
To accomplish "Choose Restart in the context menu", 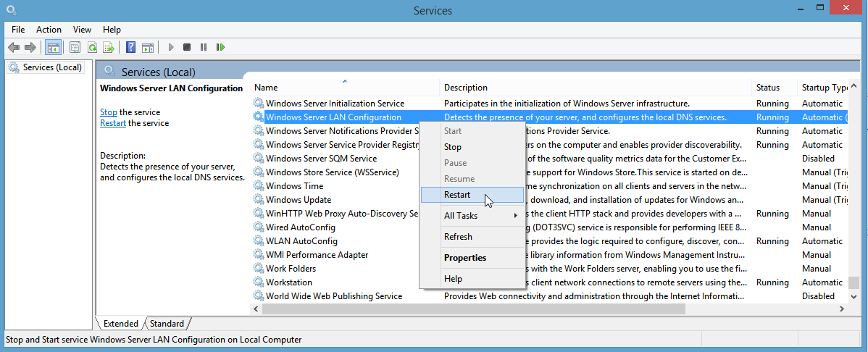I will (x=472, y=195).
